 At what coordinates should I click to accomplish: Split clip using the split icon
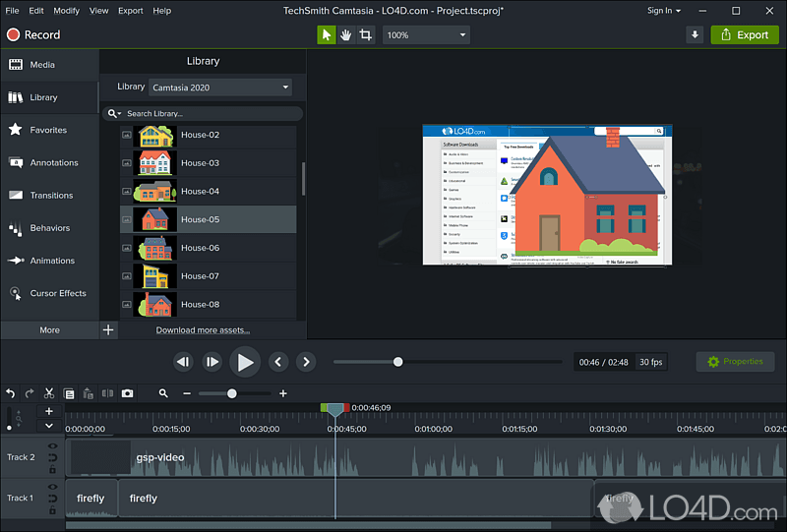(x=107, y=393)
